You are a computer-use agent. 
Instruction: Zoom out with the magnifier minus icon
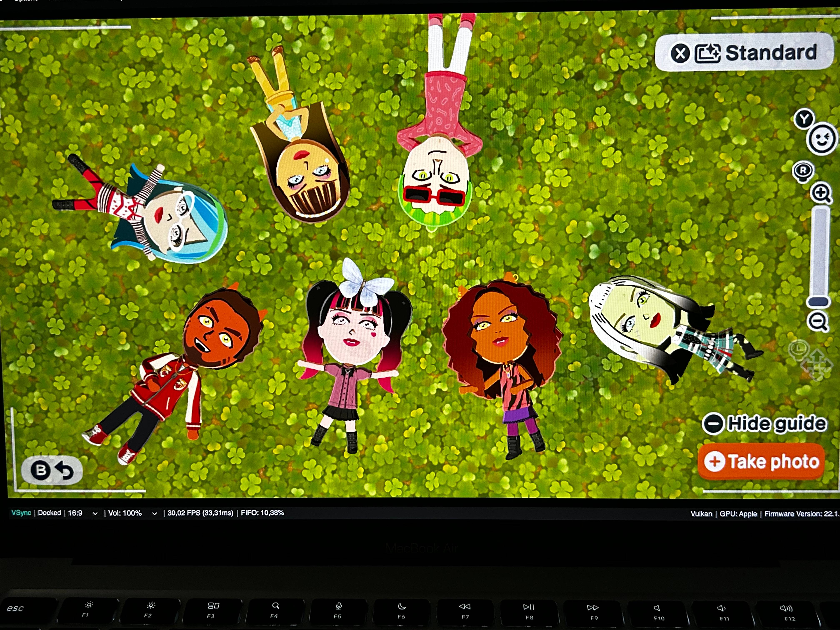818,322
